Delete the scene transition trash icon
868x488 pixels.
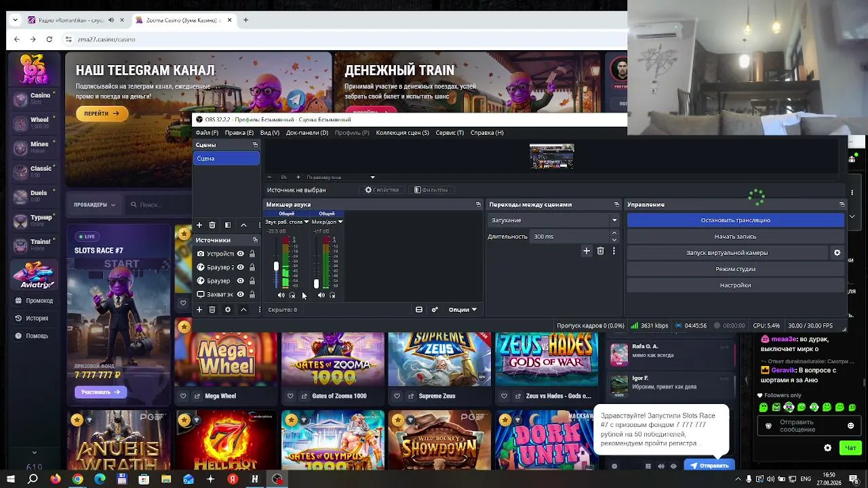point(600,251)
